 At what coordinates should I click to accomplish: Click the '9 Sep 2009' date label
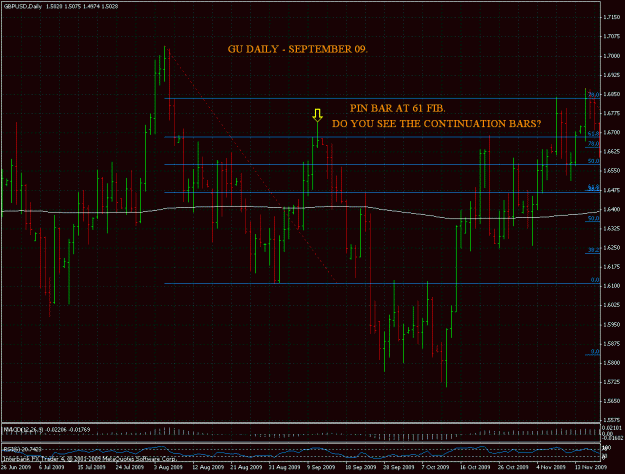(321, 467)
